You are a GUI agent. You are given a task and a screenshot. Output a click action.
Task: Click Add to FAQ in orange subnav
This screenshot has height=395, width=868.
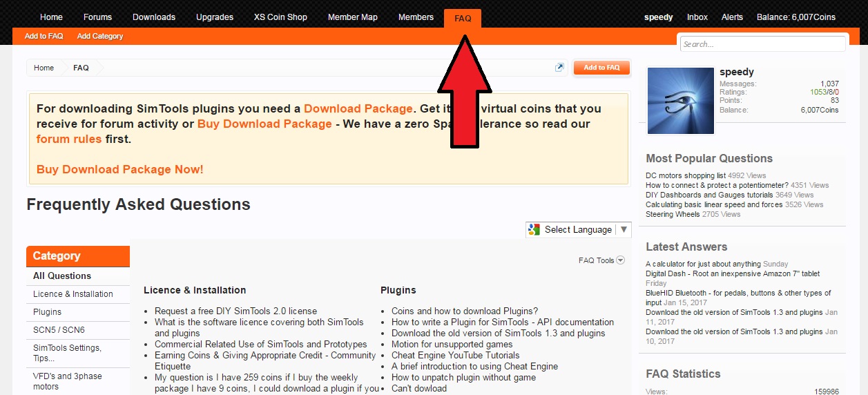click(44, 36)
